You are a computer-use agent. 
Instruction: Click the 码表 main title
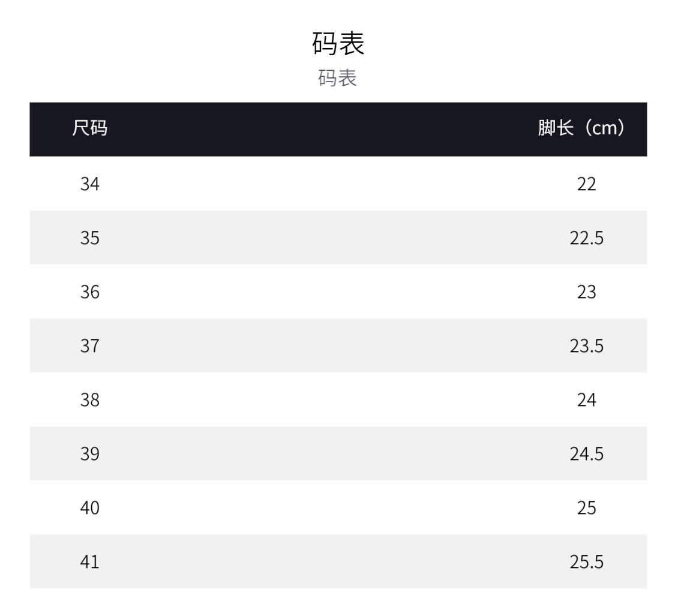tap(338, 43)
